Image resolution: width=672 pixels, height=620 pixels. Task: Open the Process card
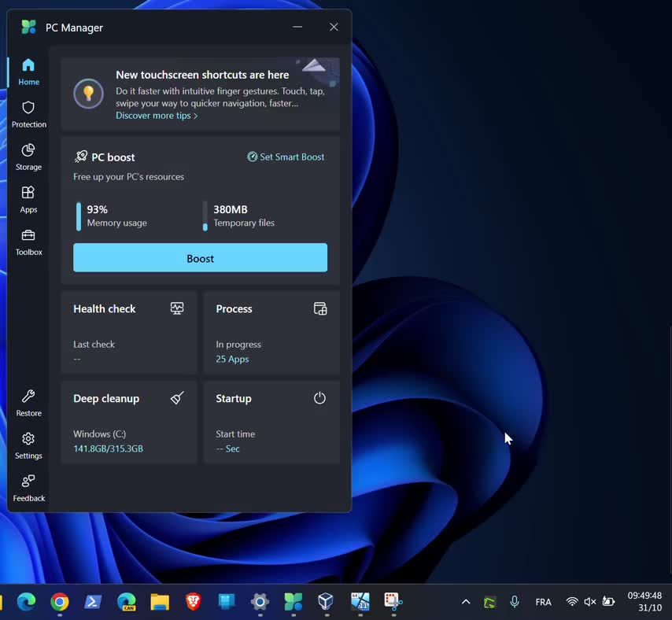[x=271, y=332]
